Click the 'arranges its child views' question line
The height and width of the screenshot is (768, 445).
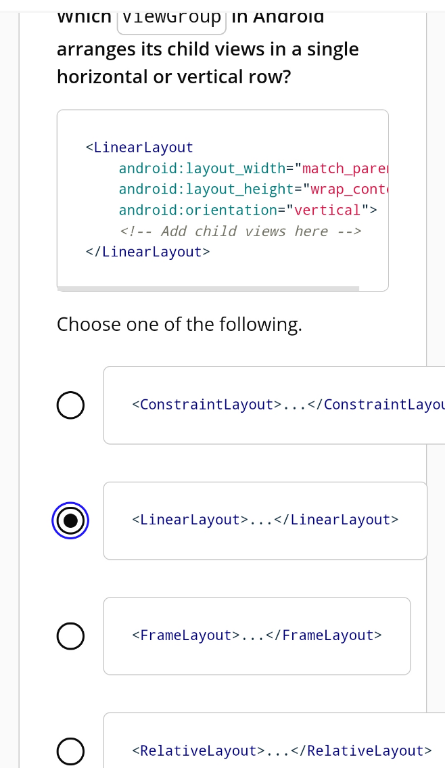point(208,49)
